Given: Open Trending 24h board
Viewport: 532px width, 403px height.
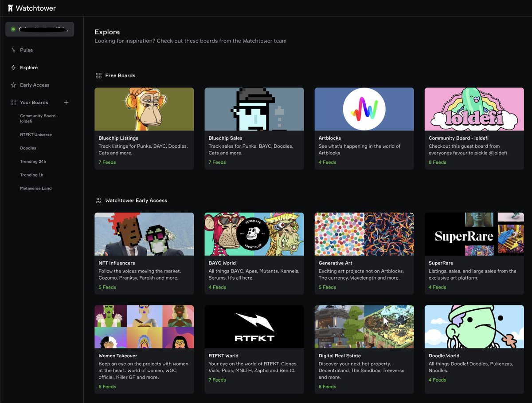Looking at the screenshot, I should [x=33, y=162].
